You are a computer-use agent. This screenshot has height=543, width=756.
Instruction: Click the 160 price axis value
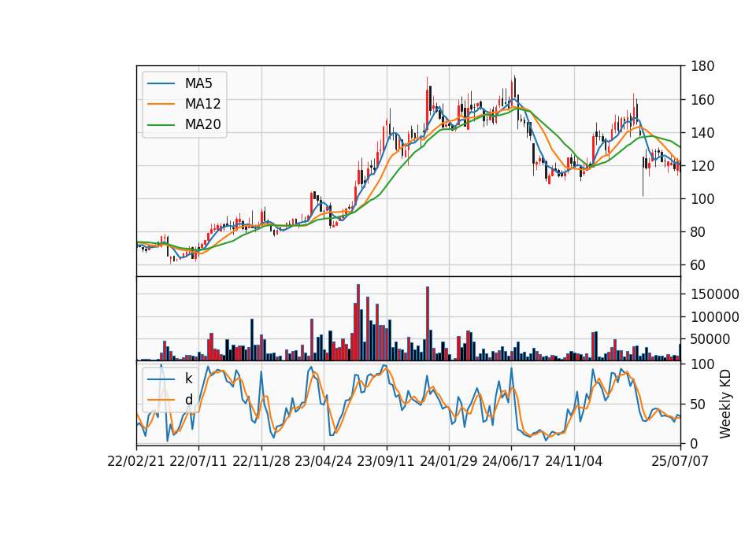702,100
